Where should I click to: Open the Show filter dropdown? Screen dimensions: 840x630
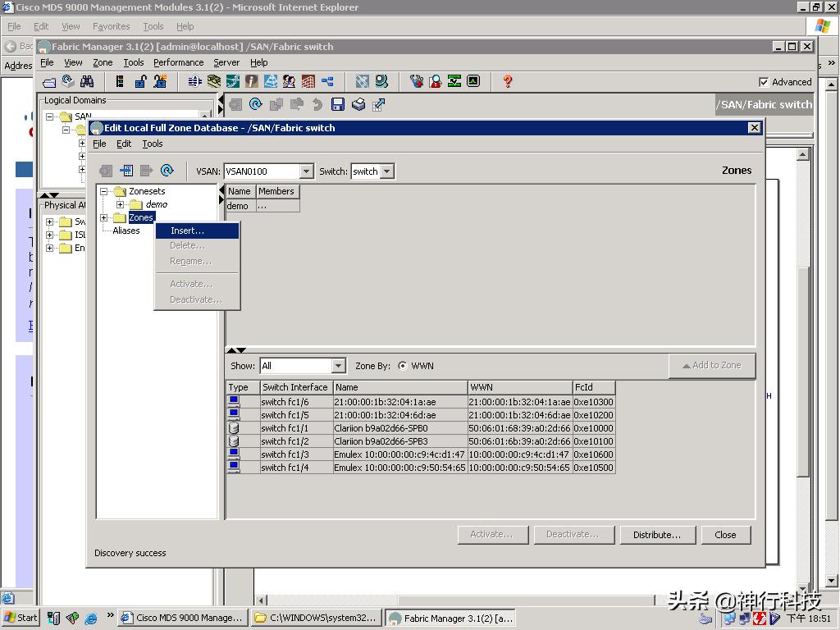pos(338,366)
